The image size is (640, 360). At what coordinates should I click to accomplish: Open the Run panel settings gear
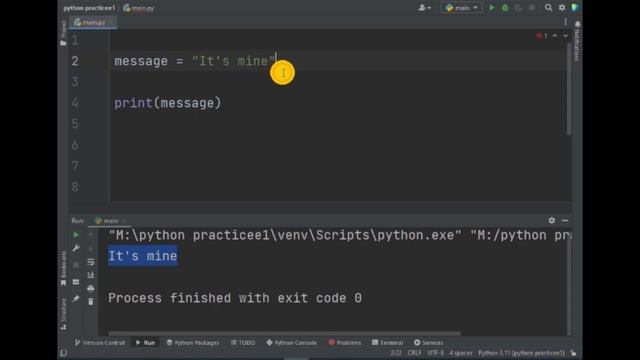click(551, 220)
